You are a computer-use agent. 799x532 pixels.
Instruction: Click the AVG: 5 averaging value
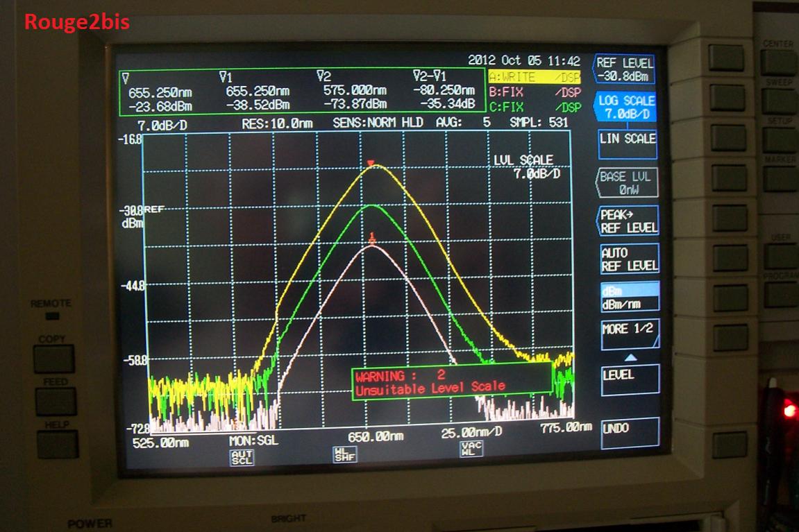pos(463,122)
